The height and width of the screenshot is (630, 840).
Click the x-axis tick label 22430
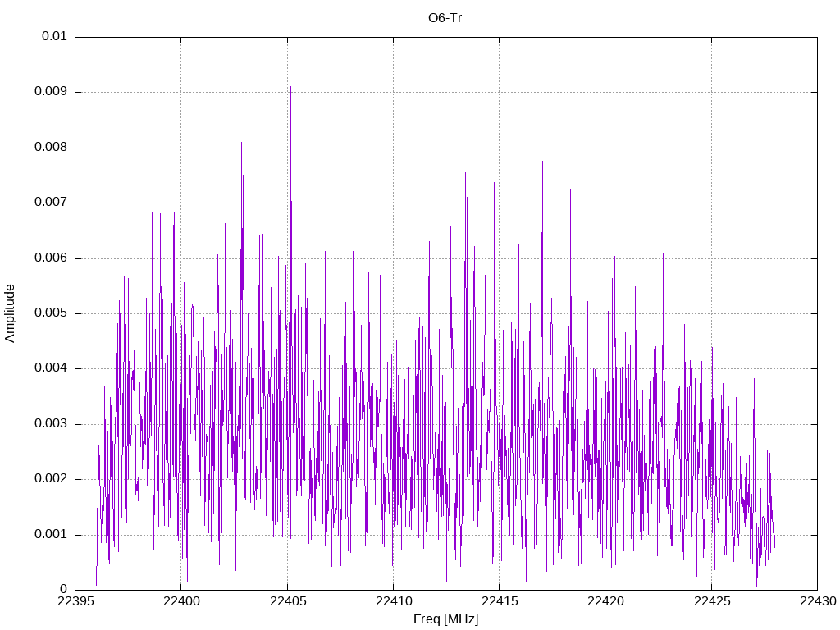click(818, 601)
